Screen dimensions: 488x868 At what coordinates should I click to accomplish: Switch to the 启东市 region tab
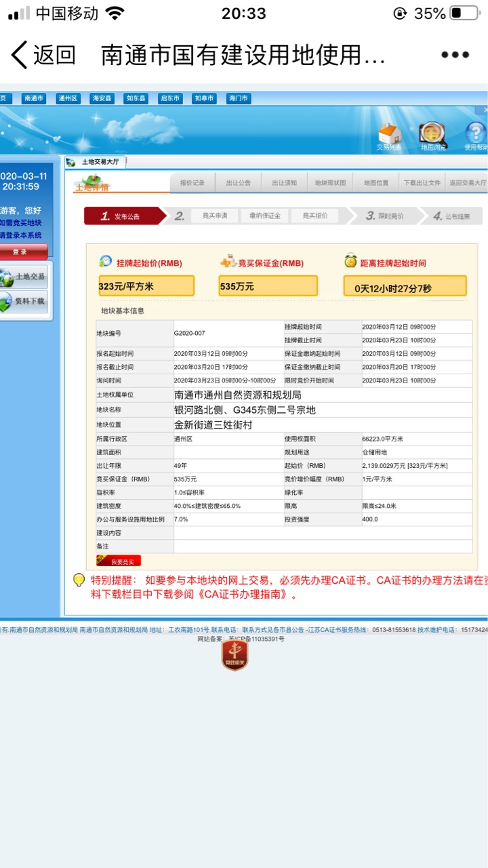[170, 98]
